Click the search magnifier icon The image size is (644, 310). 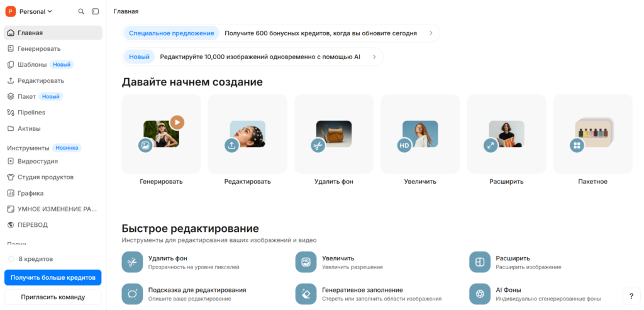(x=81, y=11)
